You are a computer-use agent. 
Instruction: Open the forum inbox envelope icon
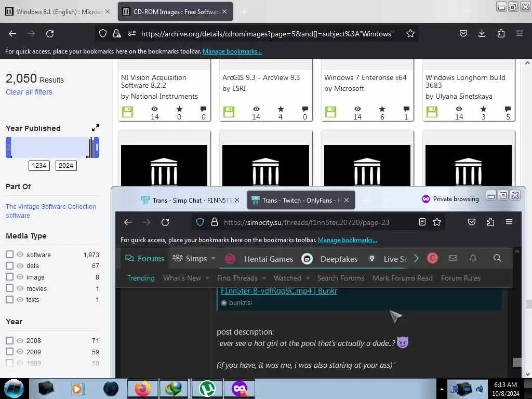(x=453, y=258)
